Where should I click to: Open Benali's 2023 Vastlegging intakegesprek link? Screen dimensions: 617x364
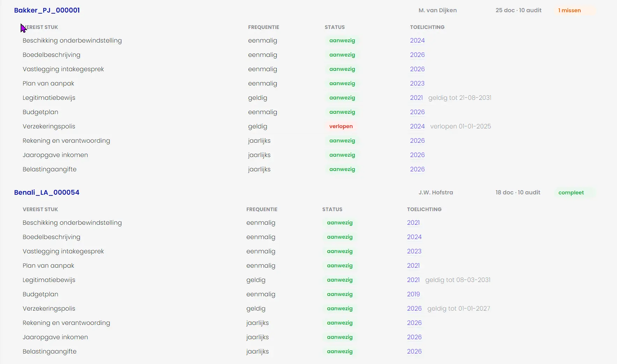[414, 251]
